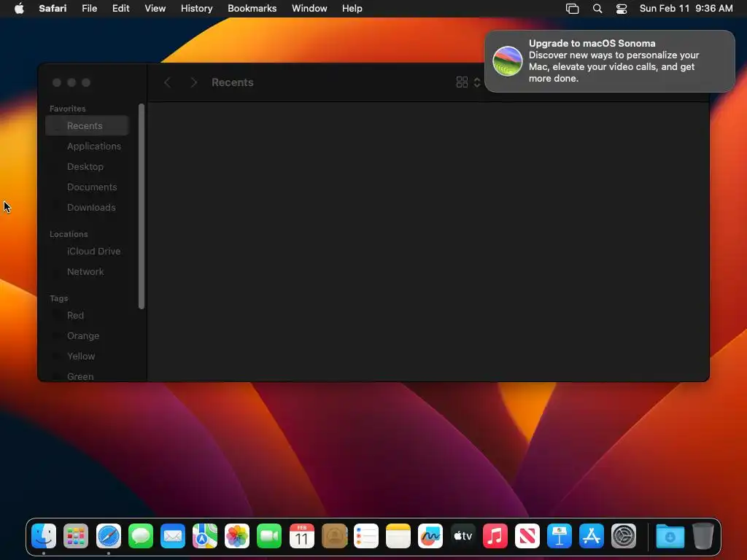
Task: Launch Photos from the Dock
Action: (x=237, y=536)
